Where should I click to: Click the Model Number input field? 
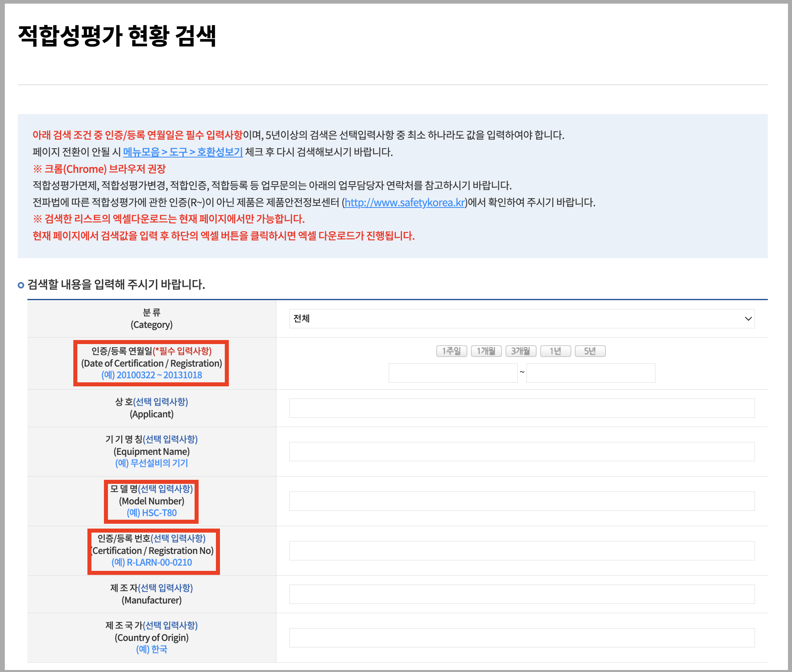pyautogui.click(x=522, y=501)
